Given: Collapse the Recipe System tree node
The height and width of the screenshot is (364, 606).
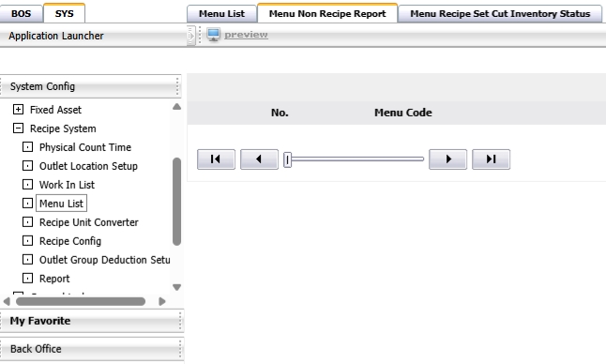Looking at the screenshot, I should coord(18,129).
